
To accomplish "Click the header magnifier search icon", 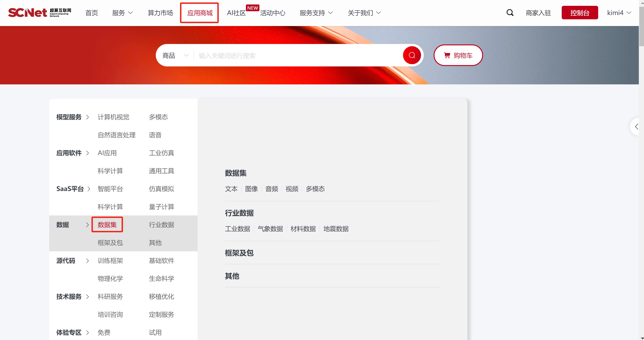I will (510, 13).
